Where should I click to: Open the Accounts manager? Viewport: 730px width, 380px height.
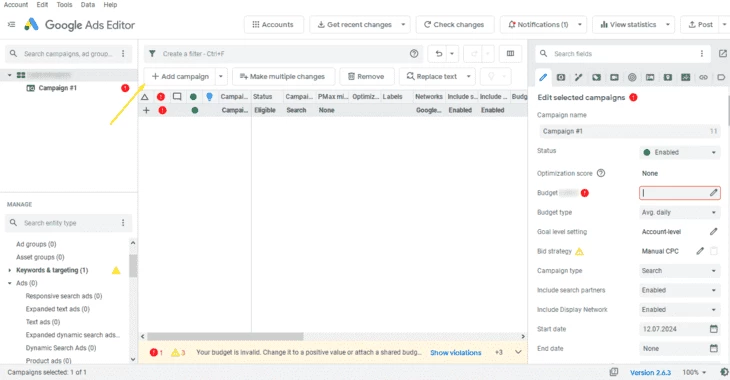274,25
